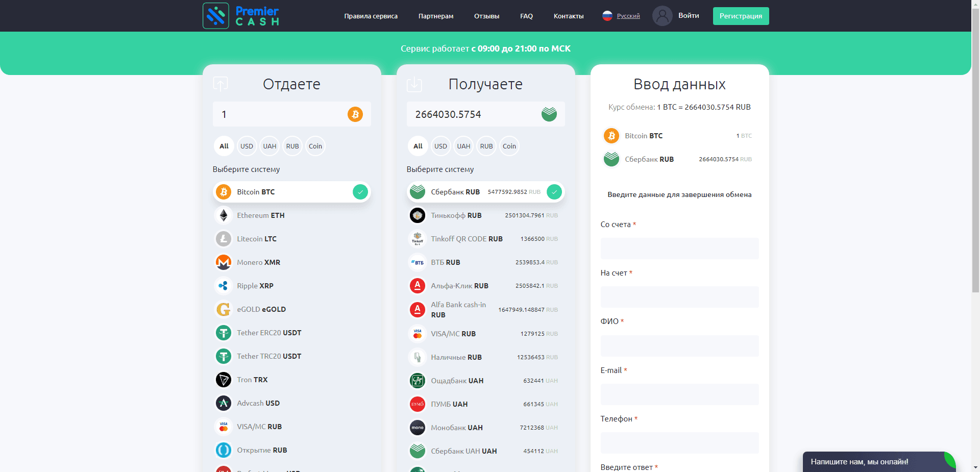The image size is (980, 472).
Task: Open the Правила сервиса menu item
Action: click(371, 16)
